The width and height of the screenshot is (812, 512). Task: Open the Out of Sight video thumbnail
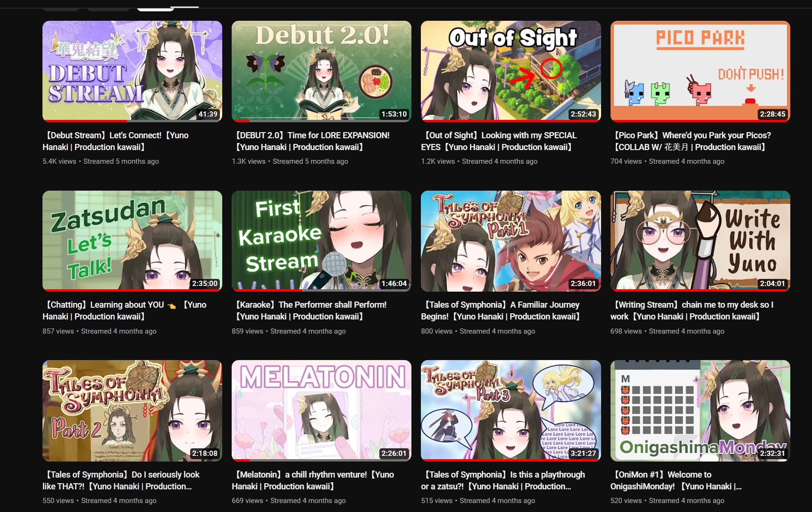pos(511,71)
